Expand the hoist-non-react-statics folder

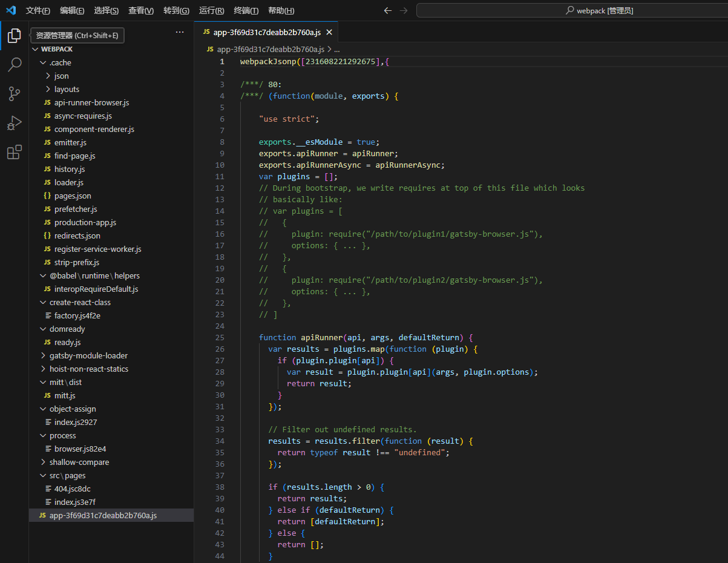[111, 369]
